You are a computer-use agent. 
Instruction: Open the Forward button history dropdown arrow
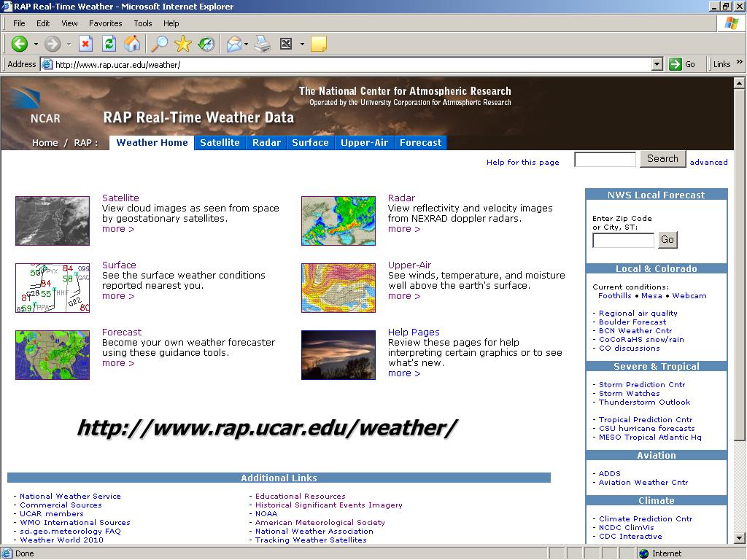click(69, 44)
